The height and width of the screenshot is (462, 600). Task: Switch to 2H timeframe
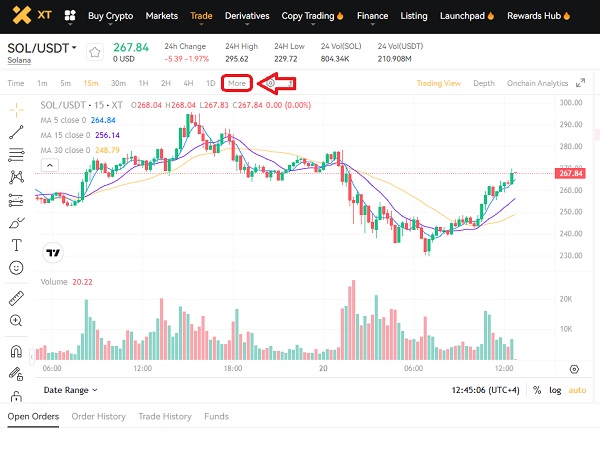[x=166, y=83]
